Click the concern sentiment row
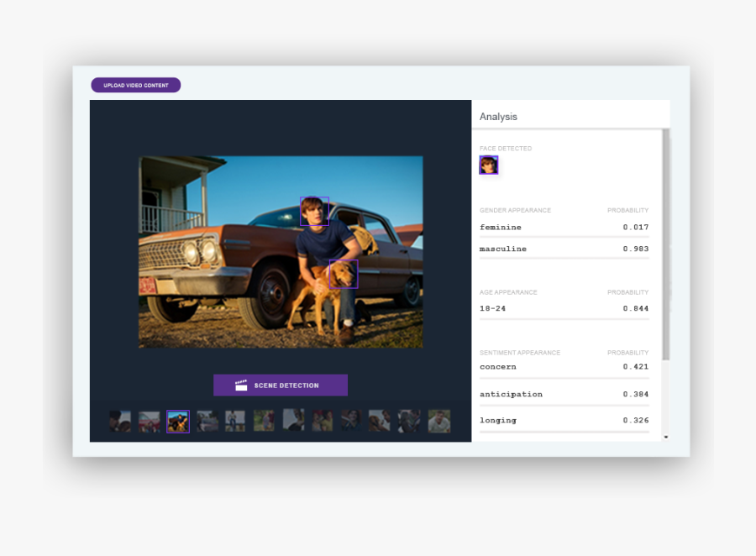756x556 pixels. tap(564, 367)
